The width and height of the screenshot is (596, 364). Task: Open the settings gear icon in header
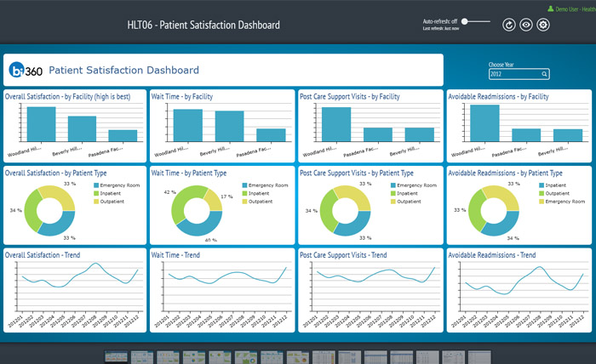pos(543,25)
